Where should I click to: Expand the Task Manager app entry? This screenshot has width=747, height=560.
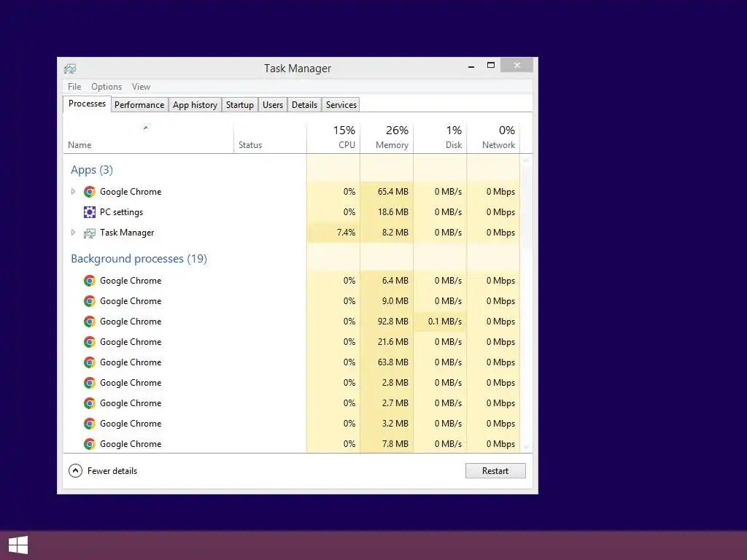point(73,233)
